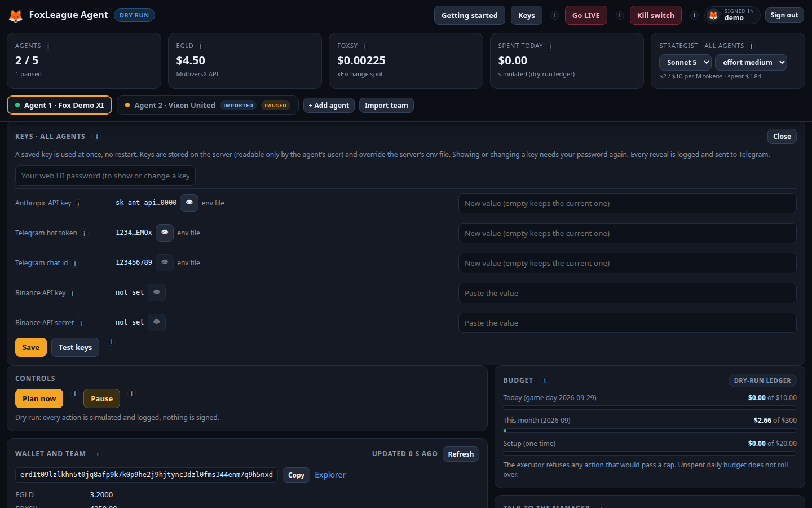Reveal the Telegram bot token value
The width and height of the screenshot is (812, 508).
pos(165,233)
